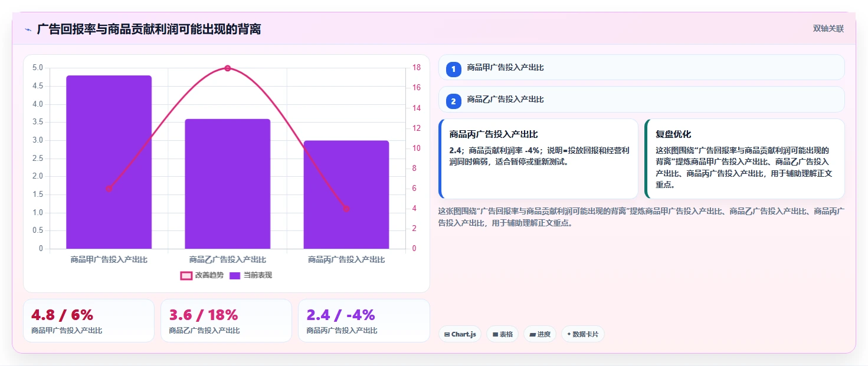Click the line point at value 4
868x366 pixels.
[x=346, y=209]
